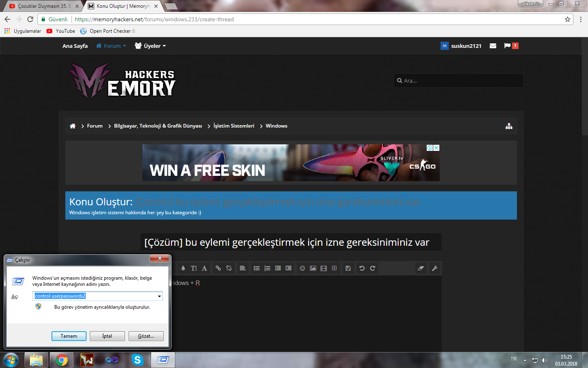Expand the Run dialog Aç combo box arrow
This screenshot has height=368, width=588.
pos(159,296)
